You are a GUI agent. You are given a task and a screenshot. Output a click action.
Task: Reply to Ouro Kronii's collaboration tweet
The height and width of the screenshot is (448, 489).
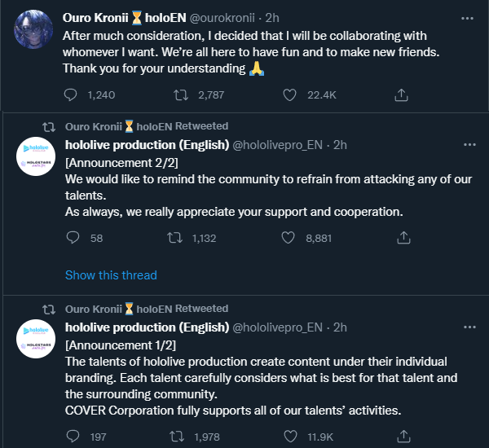[x=72, y=95]
